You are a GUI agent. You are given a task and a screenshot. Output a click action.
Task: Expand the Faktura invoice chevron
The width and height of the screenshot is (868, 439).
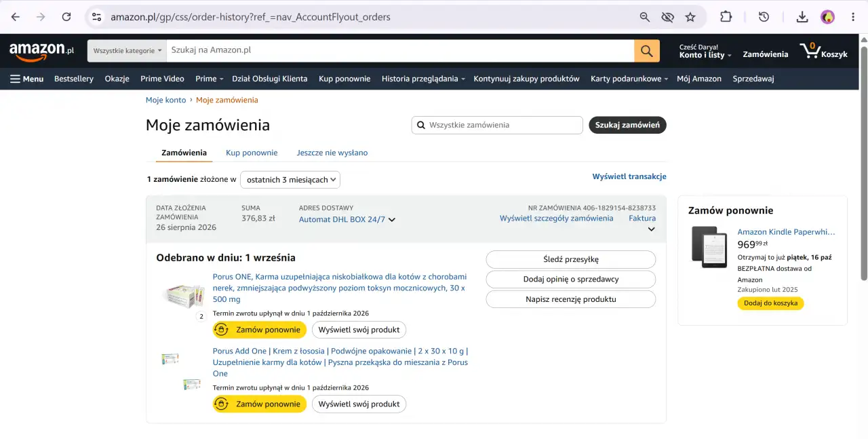tap(652, 229)
